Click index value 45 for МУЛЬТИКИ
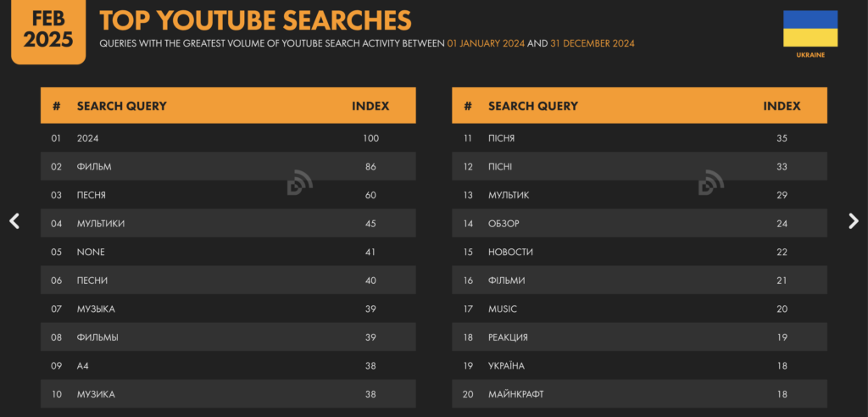Image resolution: width=868 pixels, height=417 pixels. pyautogui.click(x=371, y=224)
